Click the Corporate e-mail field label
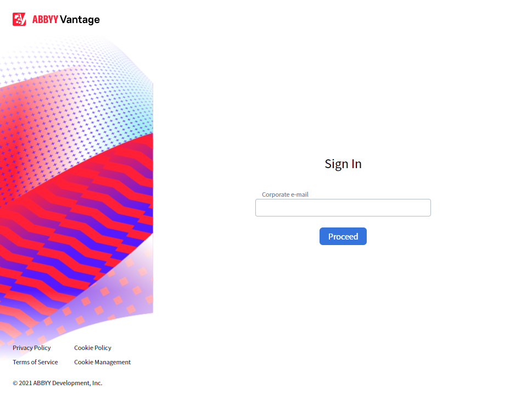This screenshot has height=400, width=532. 285,195
